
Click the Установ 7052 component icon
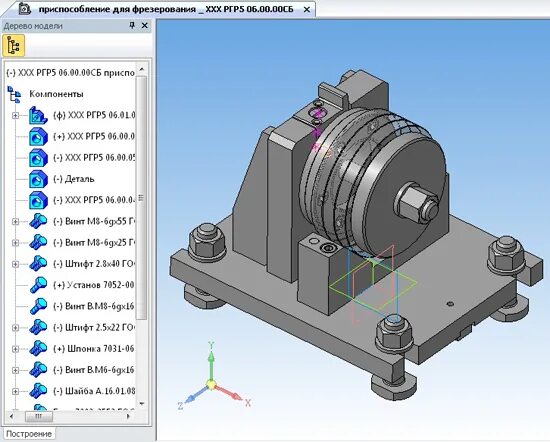point(38,285)
